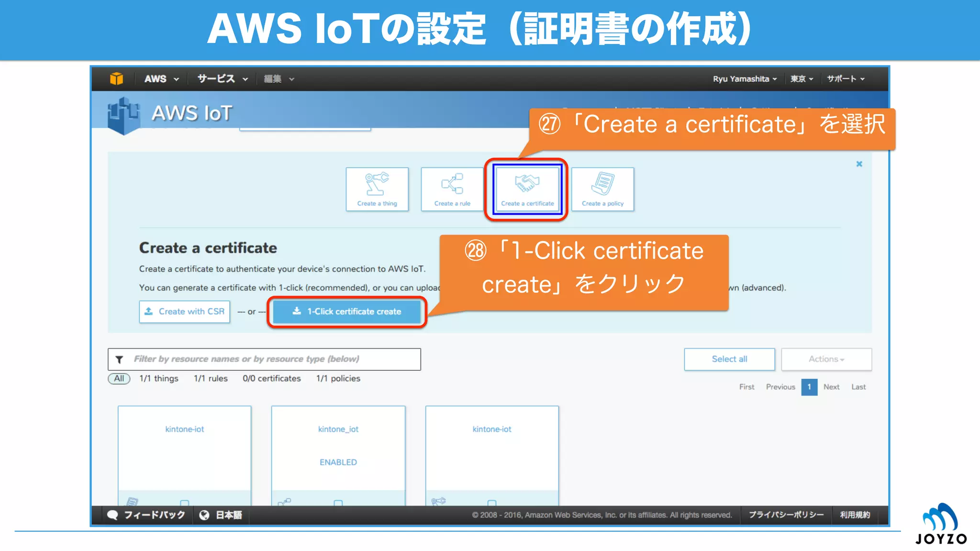
Task: Click the funnel filter icon
Action: tap(120, 359)
